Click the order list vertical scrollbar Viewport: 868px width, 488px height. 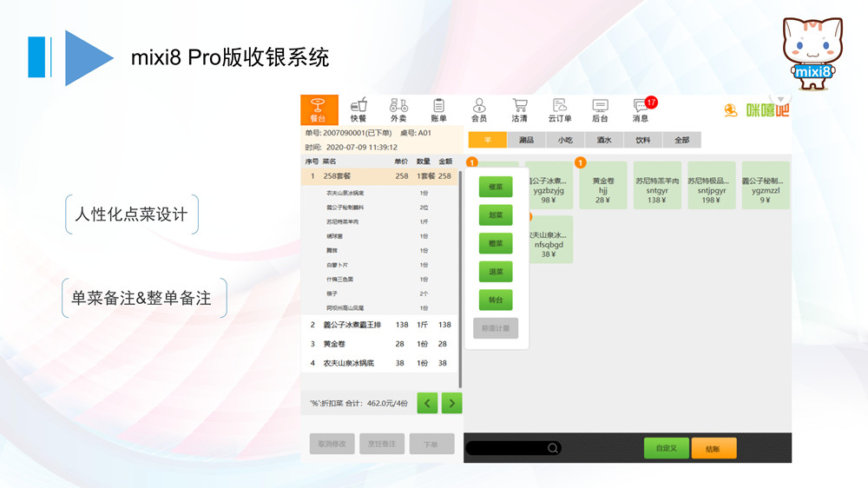pos(460,280)
